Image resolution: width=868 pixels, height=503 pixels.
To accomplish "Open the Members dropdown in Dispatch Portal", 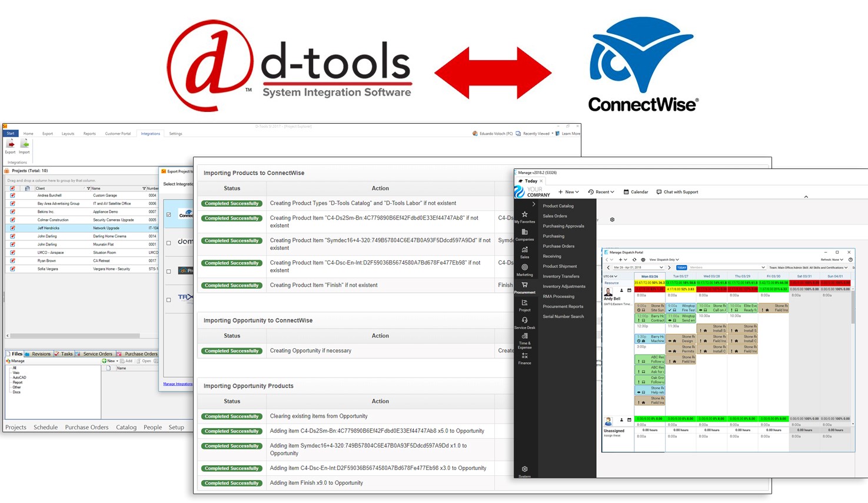I will tap(727, 267).
